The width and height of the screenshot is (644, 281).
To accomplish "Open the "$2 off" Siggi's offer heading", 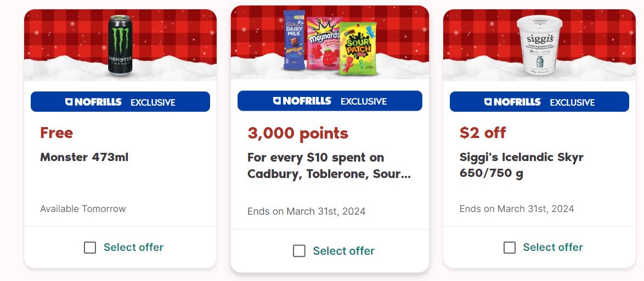I will tap(483, 133).
